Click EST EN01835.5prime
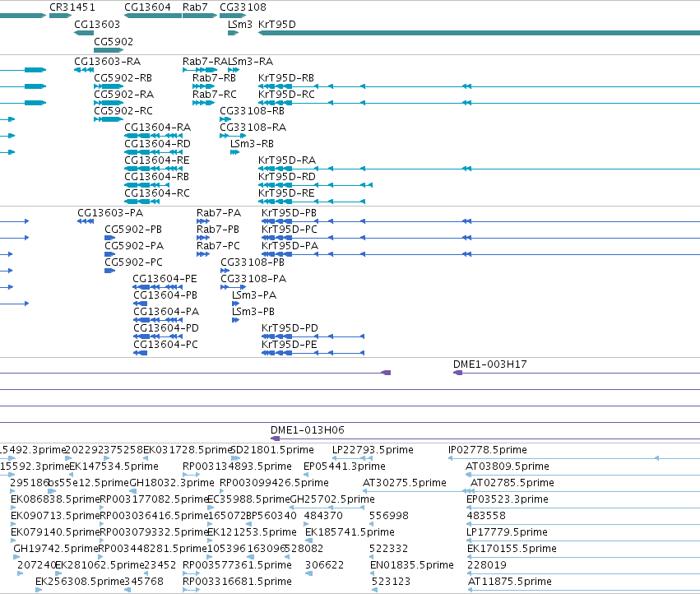This screenshot has height=594, width=700. 411,565
